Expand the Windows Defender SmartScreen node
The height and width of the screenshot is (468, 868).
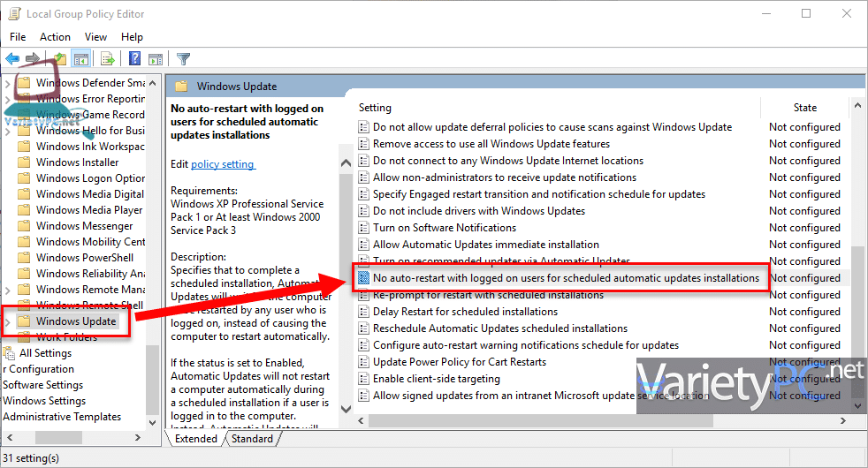(8, 83)
